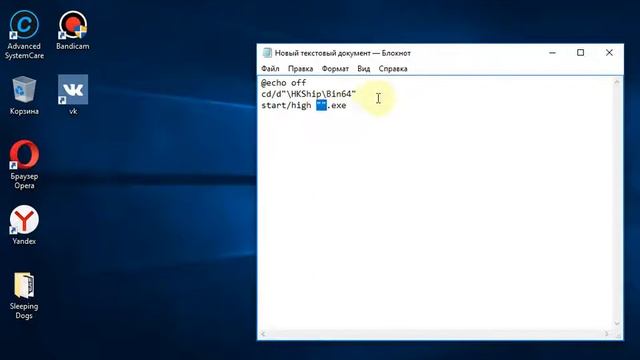The width and height of the screenshot is (640, 360).
Task: Close the Notepad window
Action: 609,53
